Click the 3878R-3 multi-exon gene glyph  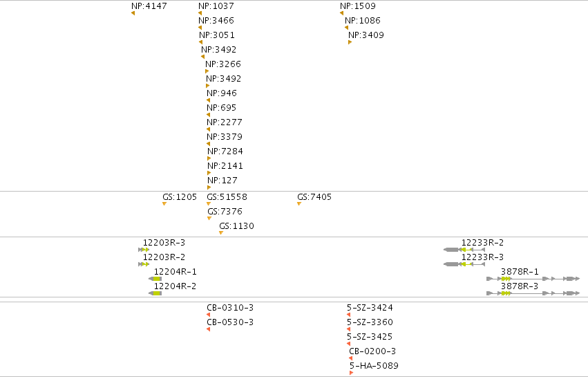pos(533,293)
